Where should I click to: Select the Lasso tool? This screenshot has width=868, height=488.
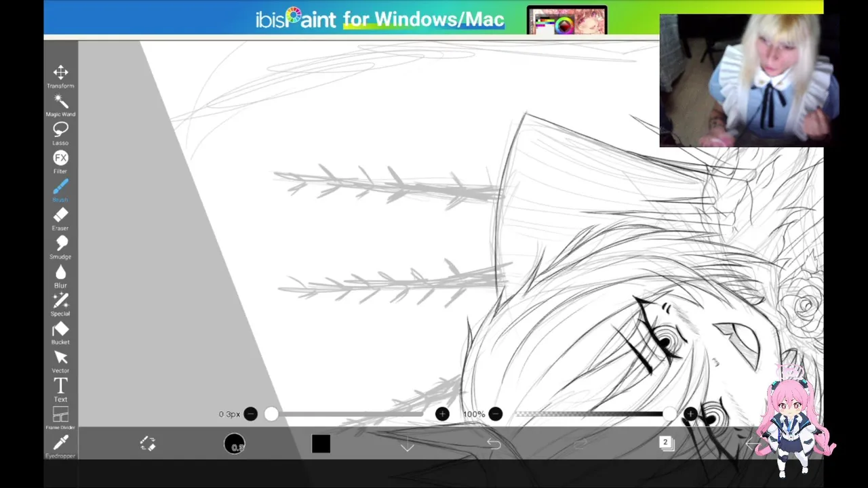click(x=60, y=134)
